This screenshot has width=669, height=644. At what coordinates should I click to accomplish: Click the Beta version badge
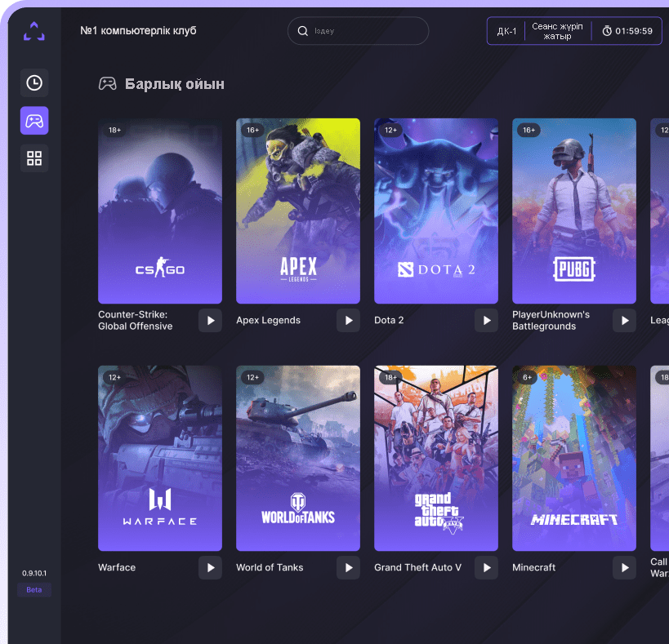point(34,590)
